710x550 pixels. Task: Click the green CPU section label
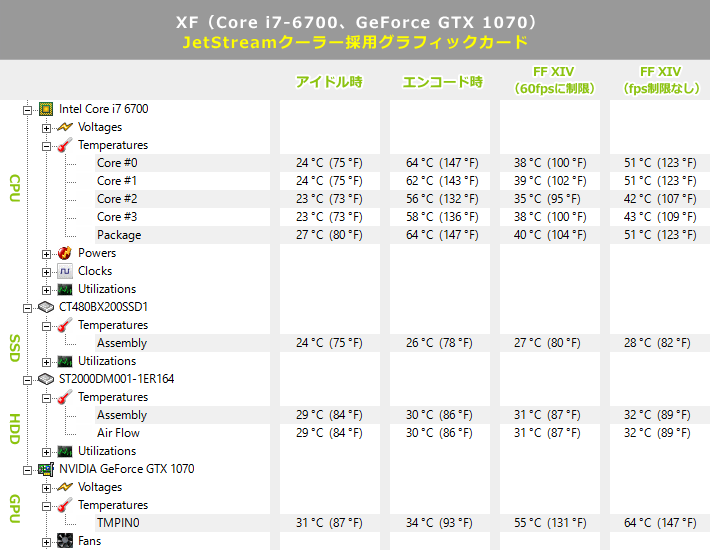(15, 188)
